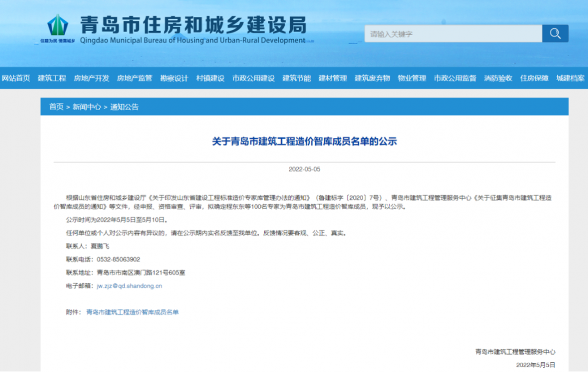This screenshot has height=372, width=588.
Task: Select 建筑节能 in the menu
Action: [296, 78]
